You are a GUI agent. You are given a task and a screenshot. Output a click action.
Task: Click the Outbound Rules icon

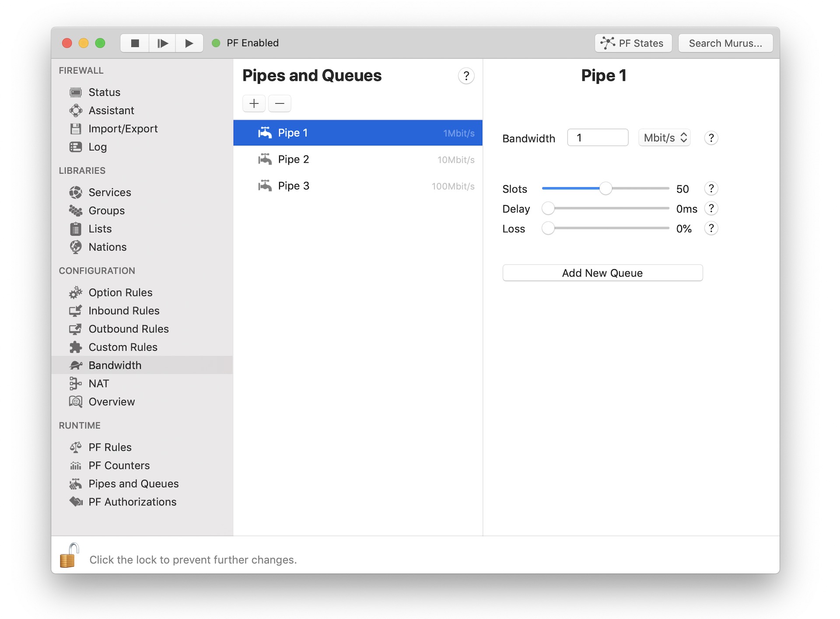tap(76, 329)
